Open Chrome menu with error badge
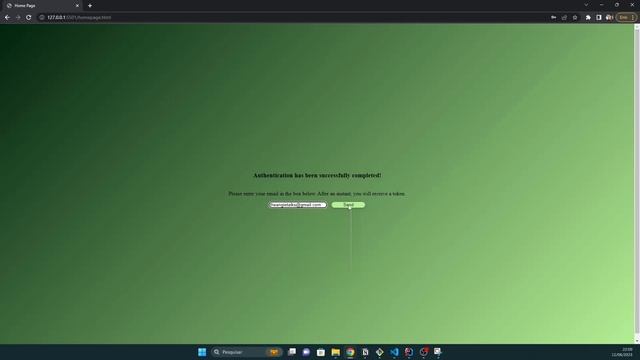The height and width of the screenshot is (360, 640). 627,18
